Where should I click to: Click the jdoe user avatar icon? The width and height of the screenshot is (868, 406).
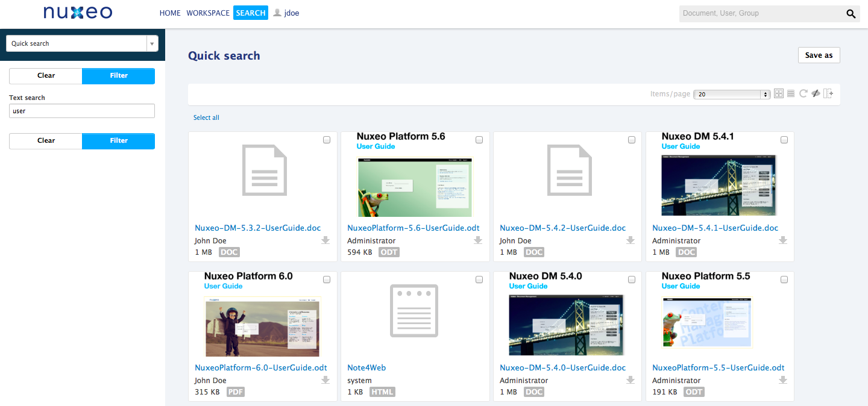coord(277,13)
